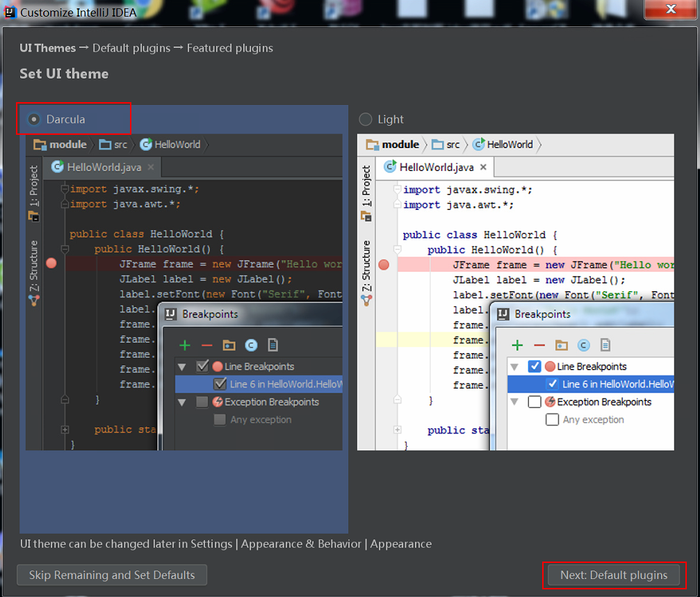Click the red minus icon in Light preview
The width and height of the screenshot is (700, 597).
(539, 345)
